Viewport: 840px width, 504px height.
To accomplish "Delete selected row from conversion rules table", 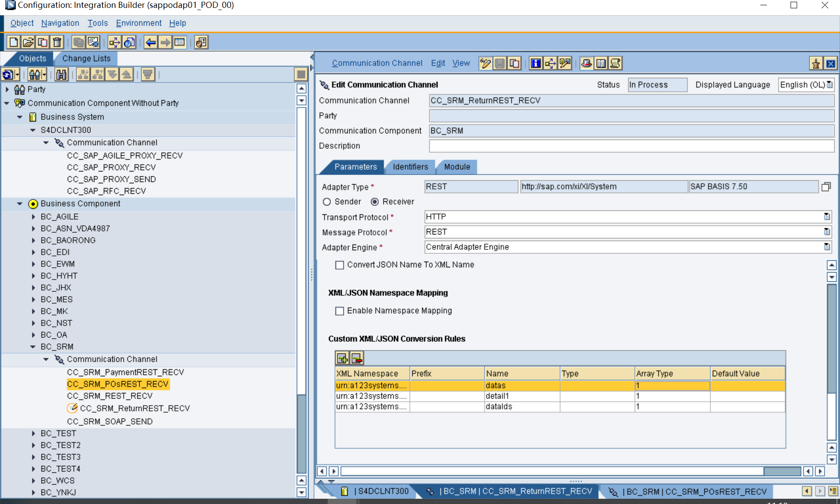I will pos(357,358).
